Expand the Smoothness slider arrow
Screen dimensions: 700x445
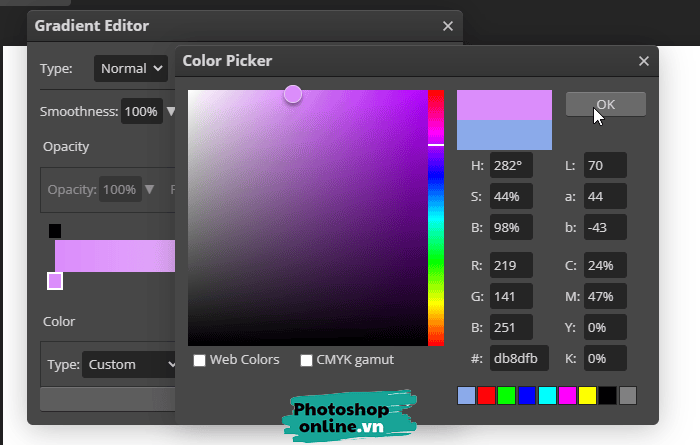[171, 111]
